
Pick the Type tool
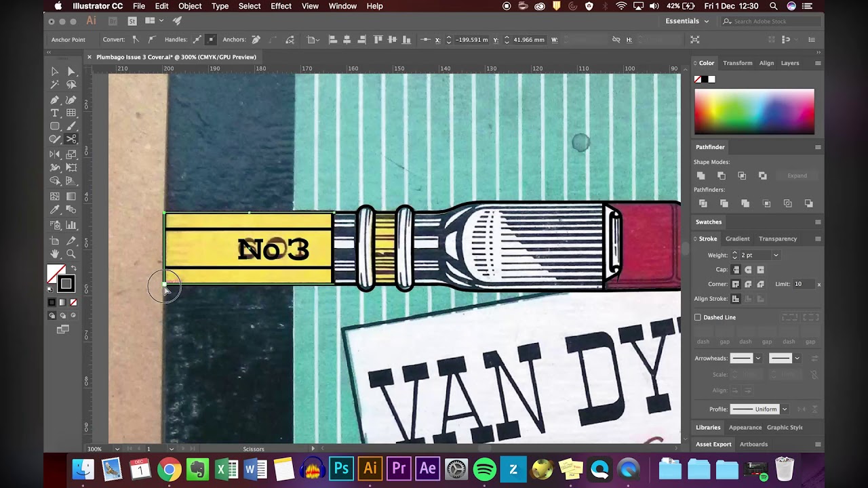point(55,113)
